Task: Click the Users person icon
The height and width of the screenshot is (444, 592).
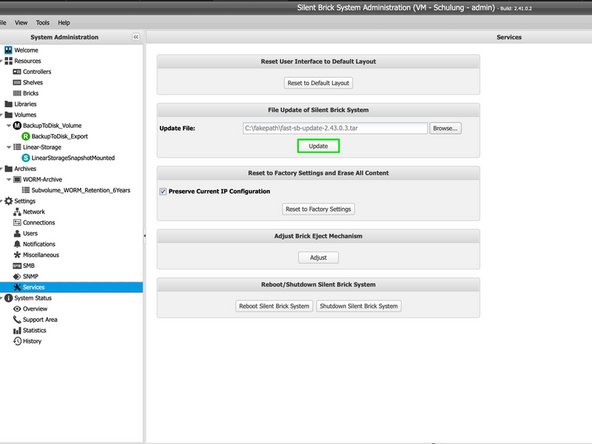Action: point(17,233)
